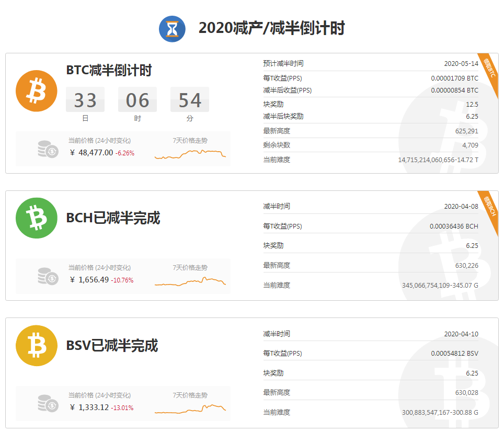Click the coin stack icon in BSV price box
The image size is (504, 431).
tap(48, 403)
